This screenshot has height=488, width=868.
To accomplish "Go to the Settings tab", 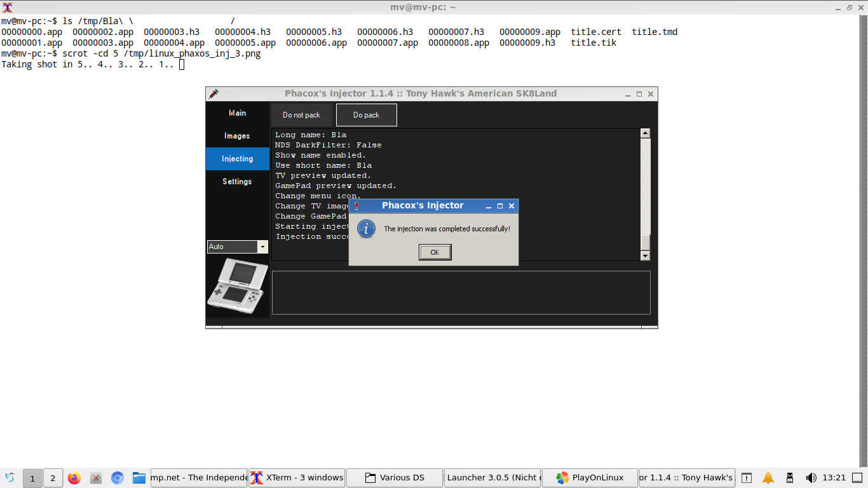I will 238,182.
